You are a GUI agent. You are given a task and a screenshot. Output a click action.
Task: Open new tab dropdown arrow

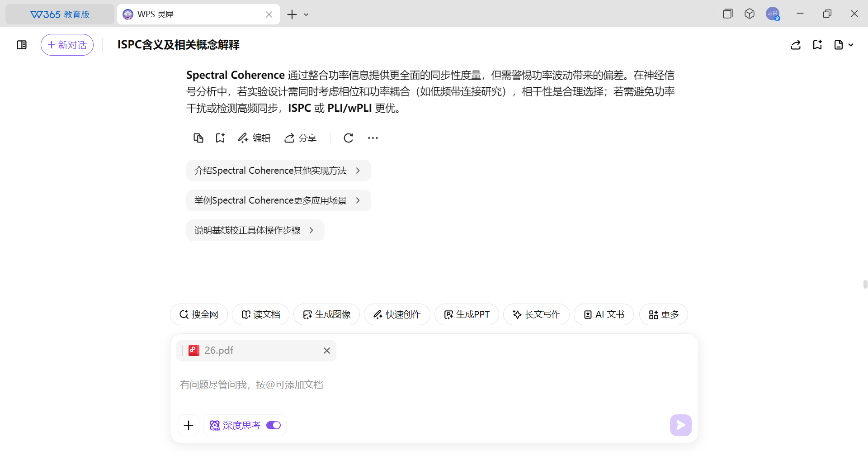click(306, 14)
